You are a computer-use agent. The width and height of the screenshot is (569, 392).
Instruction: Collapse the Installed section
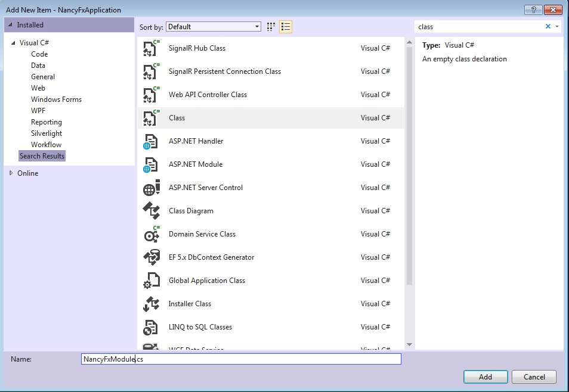click(x=10, y=25)
